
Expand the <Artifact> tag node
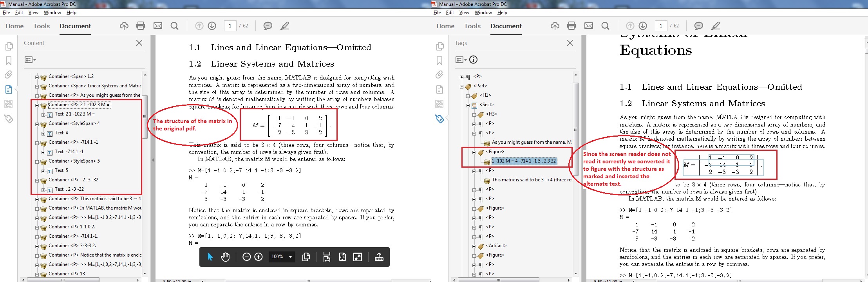tap(474, 246)
